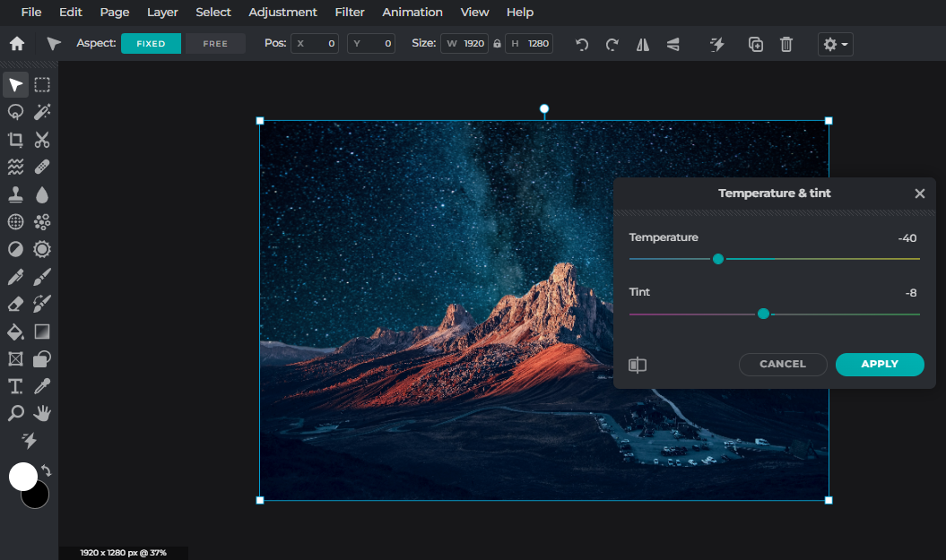Switch aspect mode to FREE
Viewport: 946px width, 560px height.
pos(214,42)
